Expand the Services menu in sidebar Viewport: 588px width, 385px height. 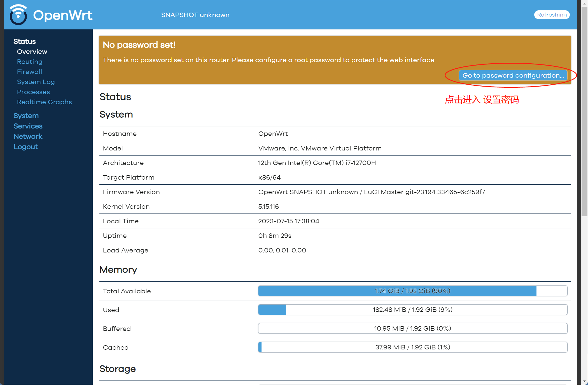28,126
